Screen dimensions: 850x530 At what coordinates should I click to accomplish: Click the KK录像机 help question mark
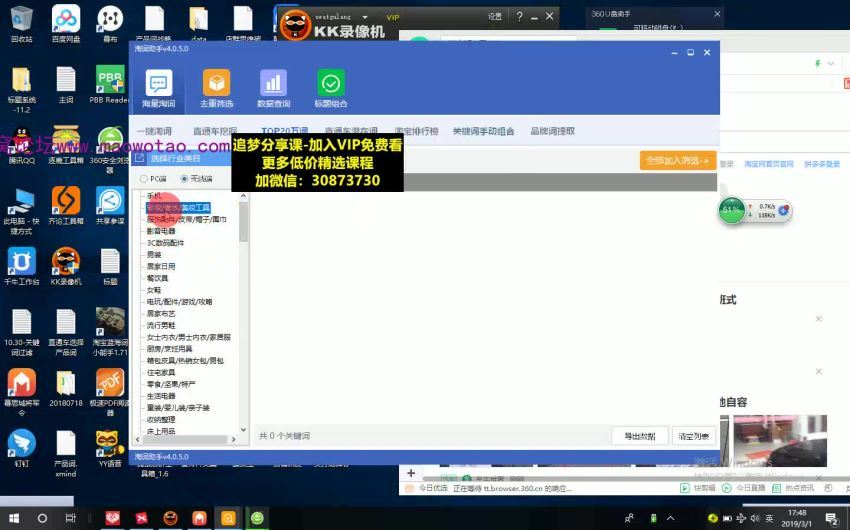[x=519, y=17]
